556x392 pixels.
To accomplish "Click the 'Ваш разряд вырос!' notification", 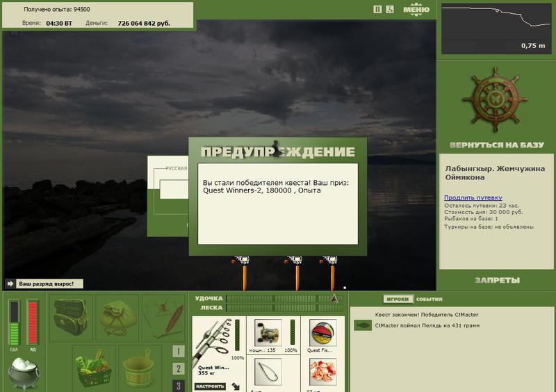I will [x=49, y=284].
